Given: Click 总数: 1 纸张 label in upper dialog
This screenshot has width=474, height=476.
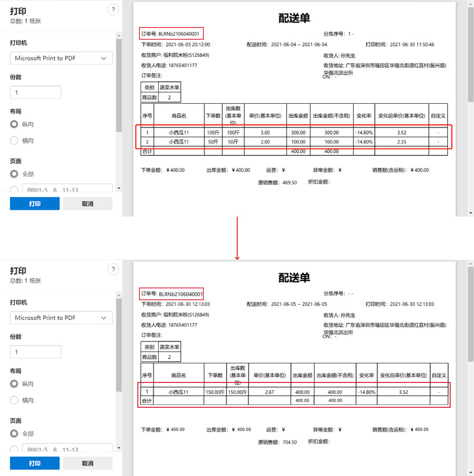Looking at the screenshot, I should tap(25, 21).
